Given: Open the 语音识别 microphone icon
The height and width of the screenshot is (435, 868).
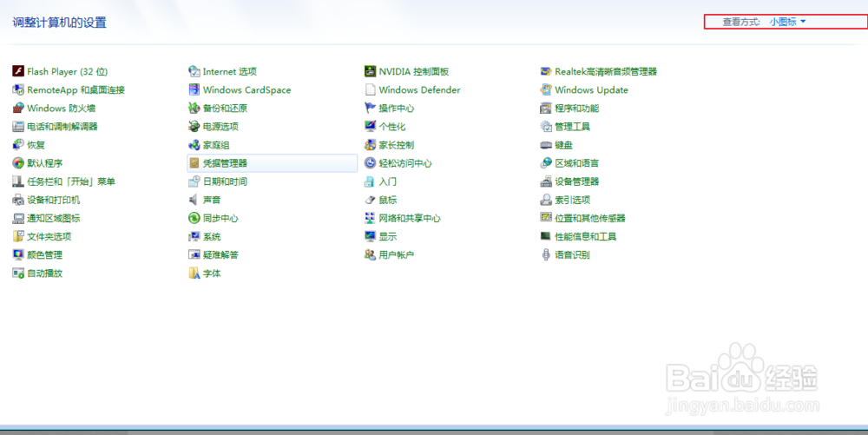Looking at the screenshot, I should coord(546,254).
